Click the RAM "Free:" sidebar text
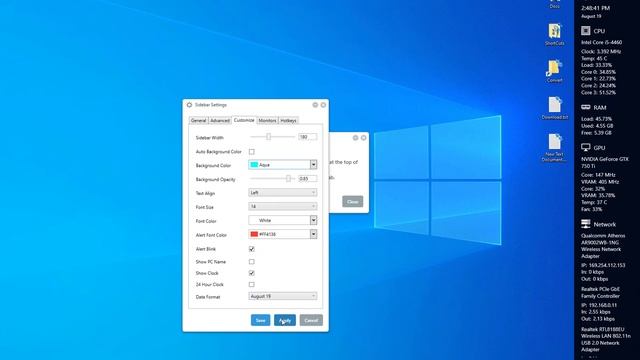 pos(597,133)
